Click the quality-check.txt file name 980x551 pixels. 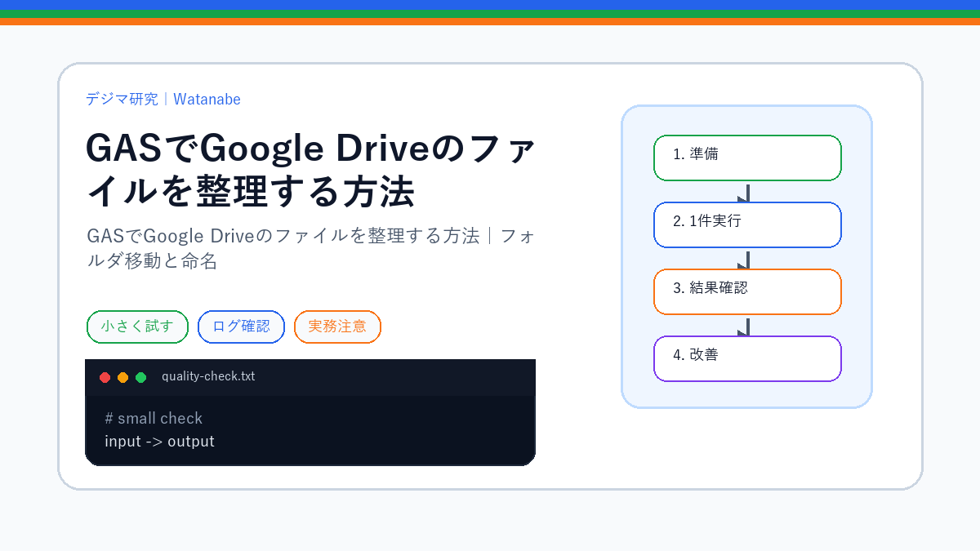click(x=208, y=376)
